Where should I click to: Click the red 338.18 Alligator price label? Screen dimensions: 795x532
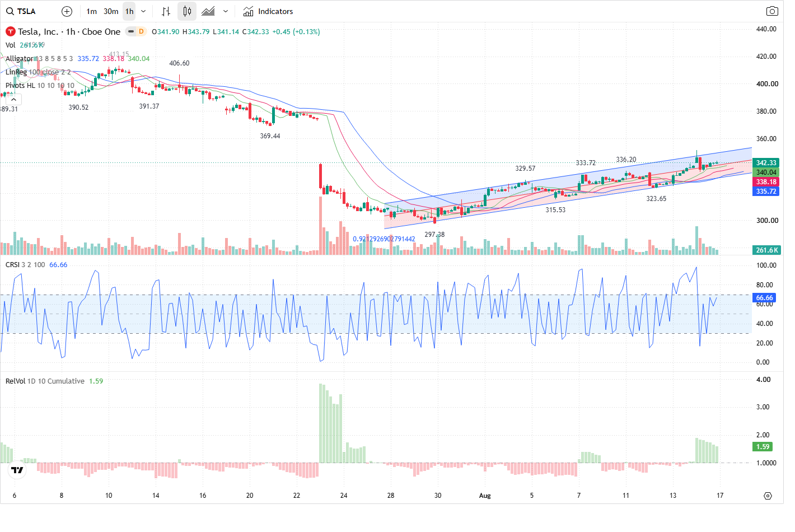[x=766, y=182]
